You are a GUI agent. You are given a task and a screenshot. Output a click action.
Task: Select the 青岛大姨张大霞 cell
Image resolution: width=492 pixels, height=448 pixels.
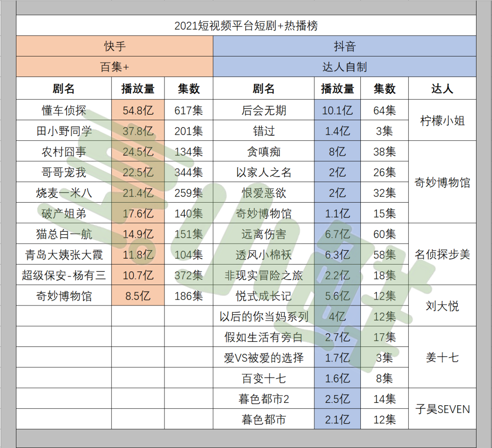pyautogui.click(x=64, y=255)
